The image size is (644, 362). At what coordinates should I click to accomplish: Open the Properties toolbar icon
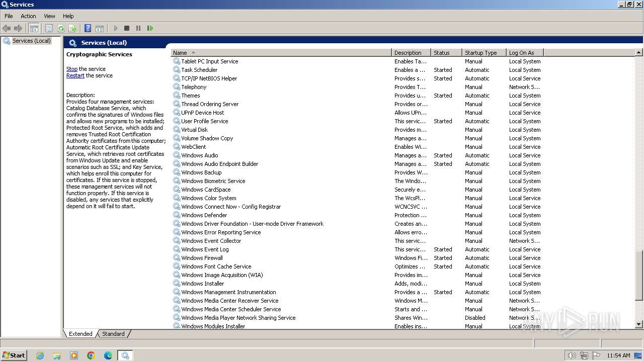click(x=49, y=28)
